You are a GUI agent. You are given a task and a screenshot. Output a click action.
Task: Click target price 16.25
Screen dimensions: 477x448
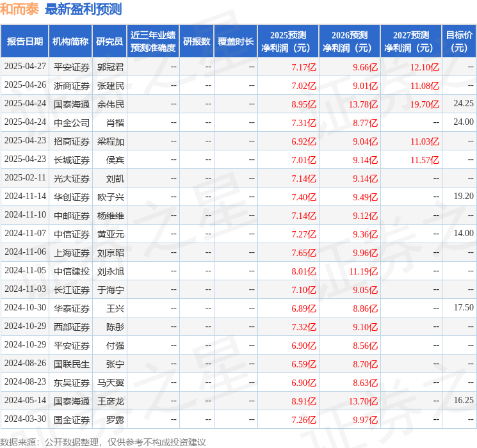464,400
